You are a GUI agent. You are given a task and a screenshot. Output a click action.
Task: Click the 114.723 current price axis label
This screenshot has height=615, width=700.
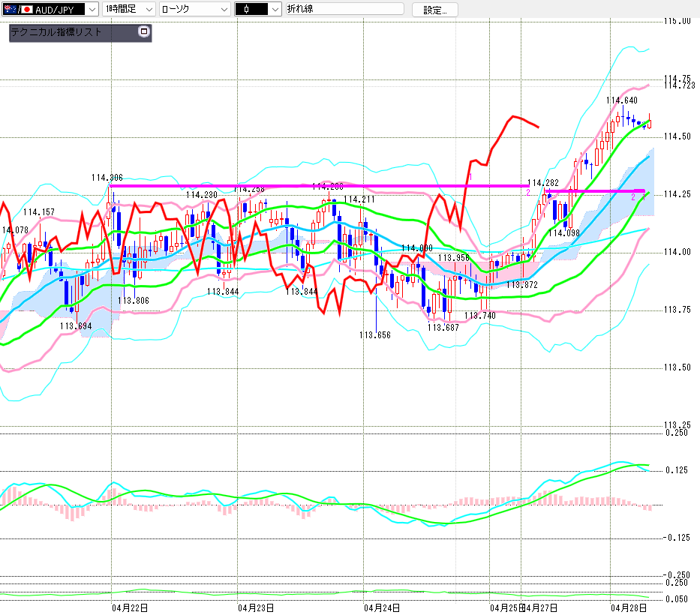[680, 85]
